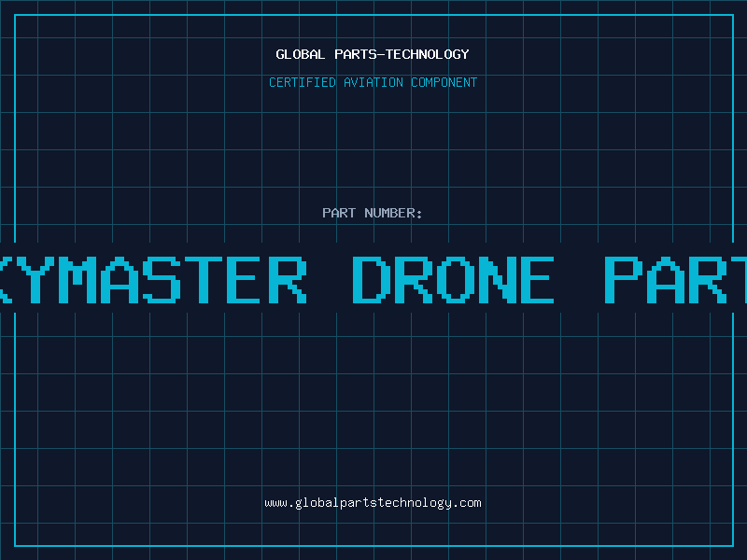The height and width of the screenshot is (560, 747).
Task: Open the www.globalpartstechnology.com website link
Action: tap(373, 503)
